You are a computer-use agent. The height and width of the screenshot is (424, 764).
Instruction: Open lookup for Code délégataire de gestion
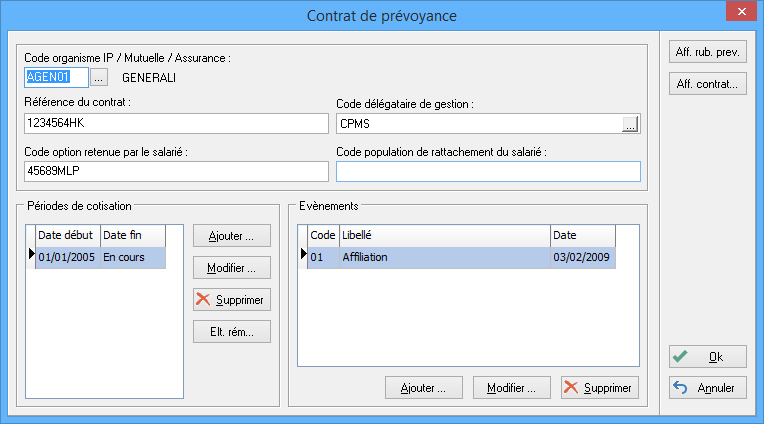click(630, 124)
